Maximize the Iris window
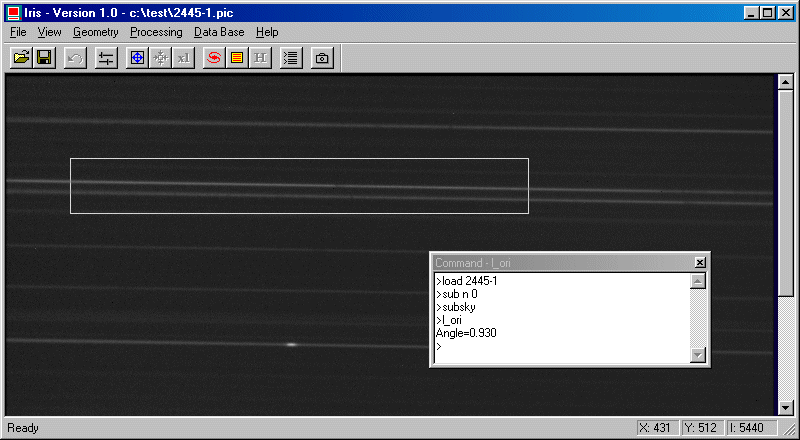 (767, 13)
